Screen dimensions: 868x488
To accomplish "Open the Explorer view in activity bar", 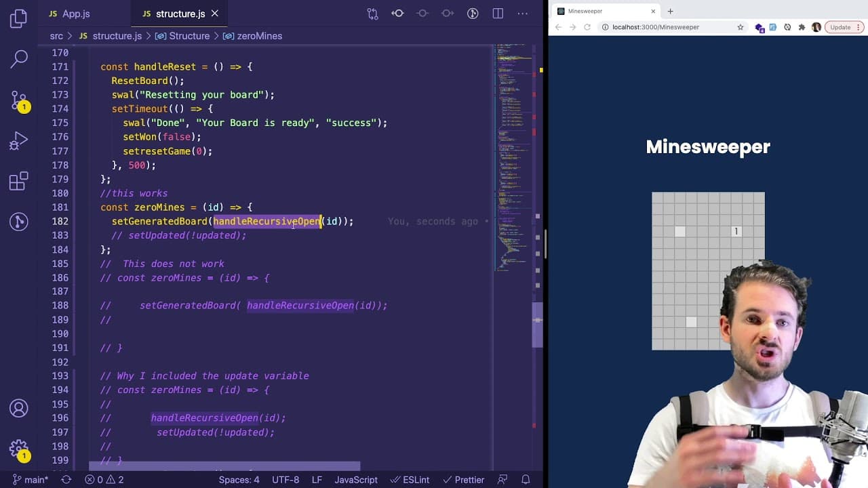I will (x=19, y=18).
